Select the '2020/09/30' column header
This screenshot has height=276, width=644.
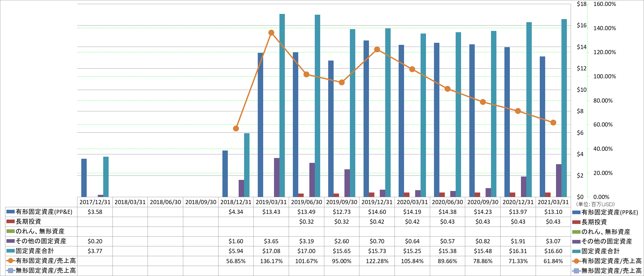pos(483,202)
